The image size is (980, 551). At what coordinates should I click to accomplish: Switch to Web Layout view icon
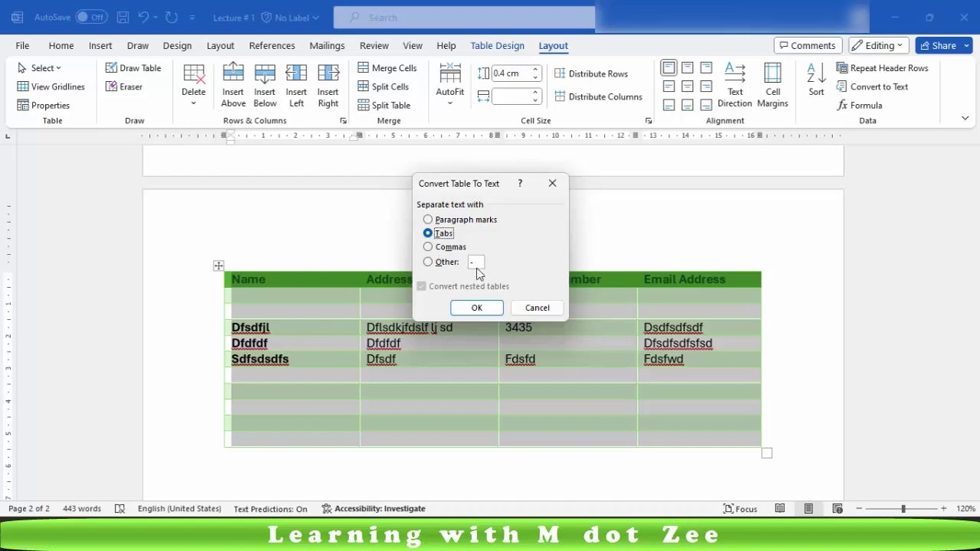(838, 508)
